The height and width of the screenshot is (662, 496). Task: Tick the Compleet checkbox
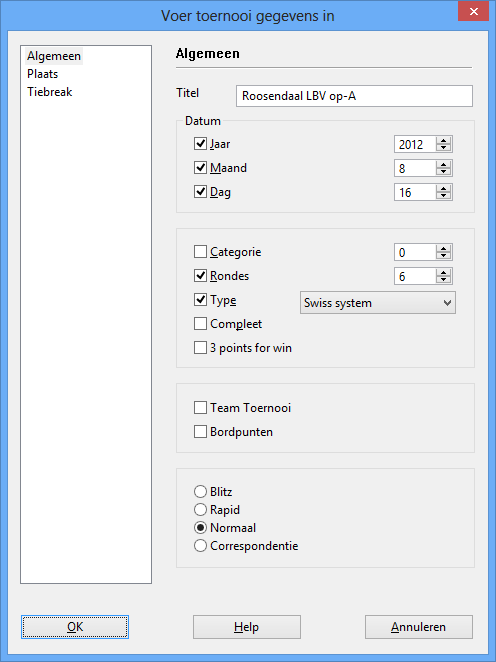coord(200,324)
